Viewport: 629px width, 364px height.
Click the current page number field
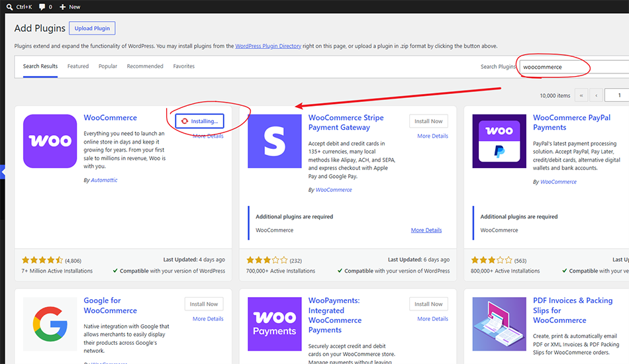coord(617,95)
